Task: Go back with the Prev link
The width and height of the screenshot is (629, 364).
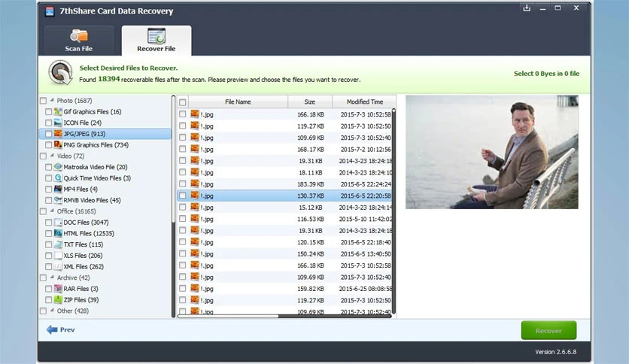Action: 61,329
